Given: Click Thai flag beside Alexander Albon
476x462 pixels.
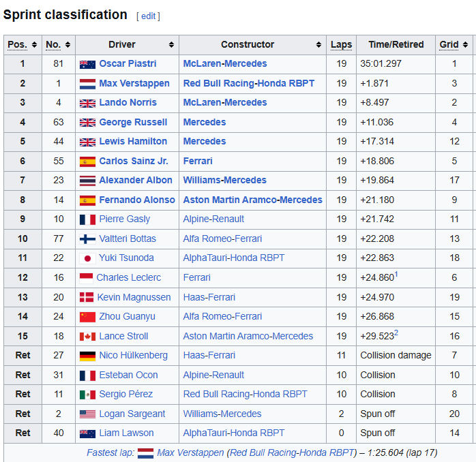Looking at the screenshot, I should [87, 181].
